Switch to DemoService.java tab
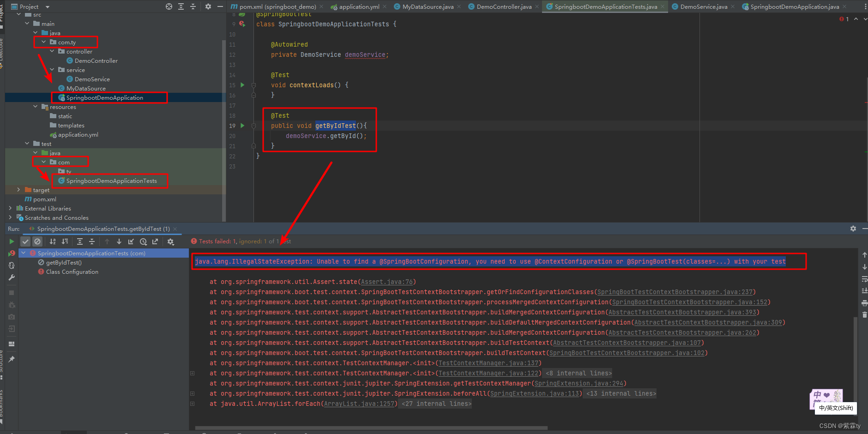Image resolution: width=868 pixels, height=434 pixels. pyautogui.click(x=704, y=6)
